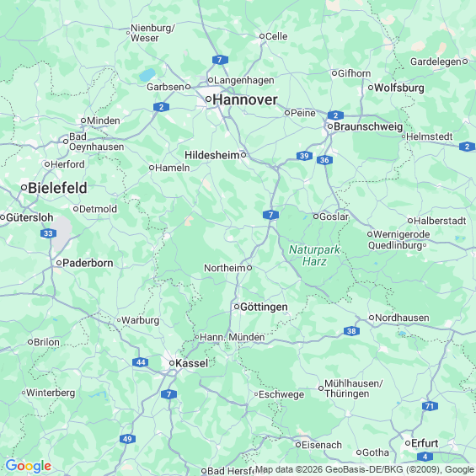The image size is (476, 476).
Task: Click the Map data copyright text
Action: 365,469
